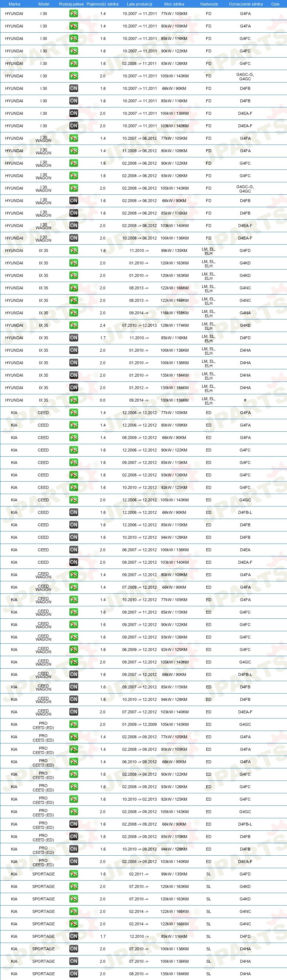Image resolution: width=287 pixels, height=980 pixels.
Task: Click power cell 128kW / 174KM
Action: (x=174, y=325)
